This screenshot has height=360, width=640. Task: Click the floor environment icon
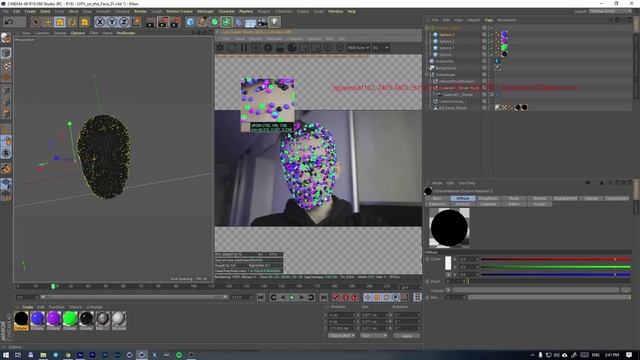point(251,22)
